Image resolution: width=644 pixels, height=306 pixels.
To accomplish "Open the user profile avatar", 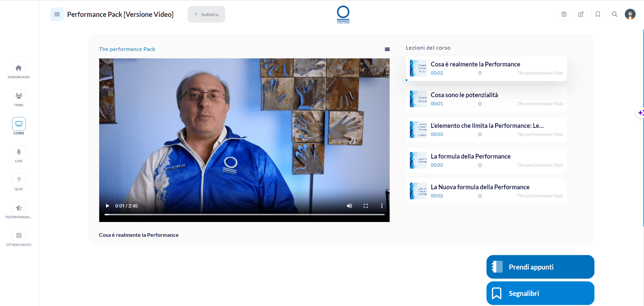I will coord(630,14).
